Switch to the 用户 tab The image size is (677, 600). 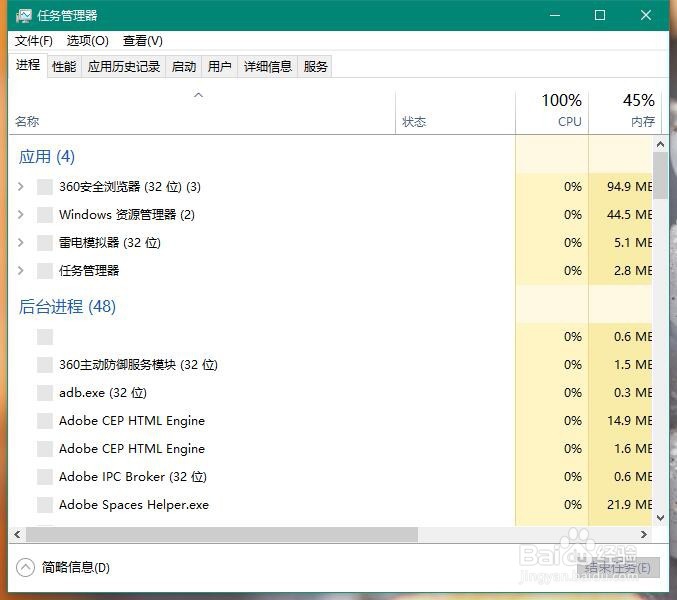click(x=219, y=66)
